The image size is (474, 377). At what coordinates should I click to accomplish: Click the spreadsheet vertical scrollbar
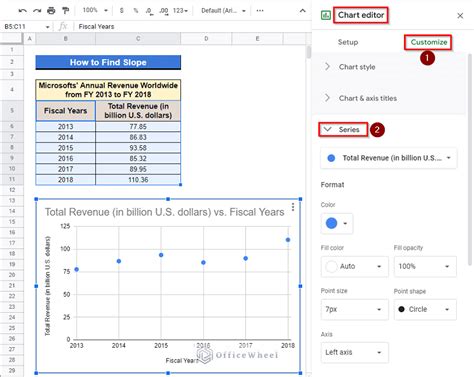(309, 53)
